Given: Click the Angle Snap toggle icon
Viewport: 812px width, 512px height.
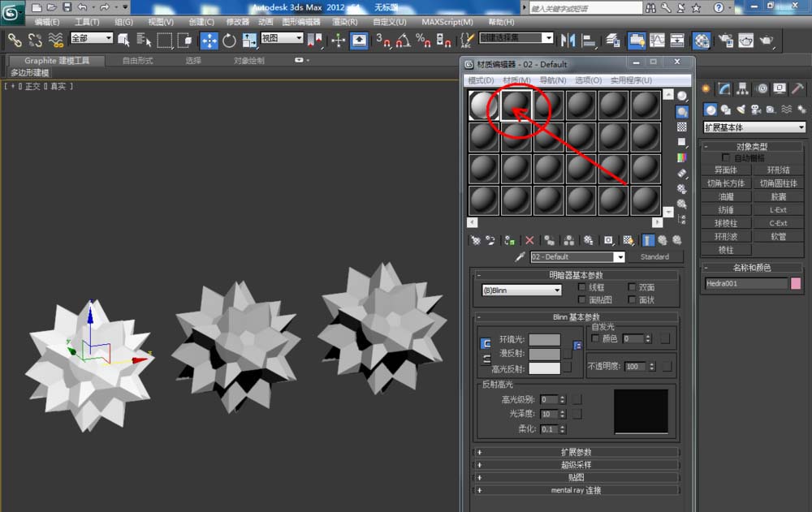Looking at the screenshot, I should [x=403, y=41].
